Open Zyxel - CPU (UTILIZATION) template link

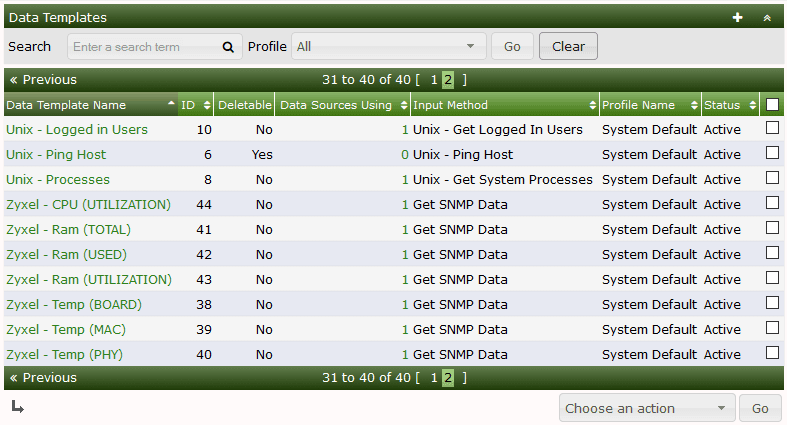tap(88, 204)
